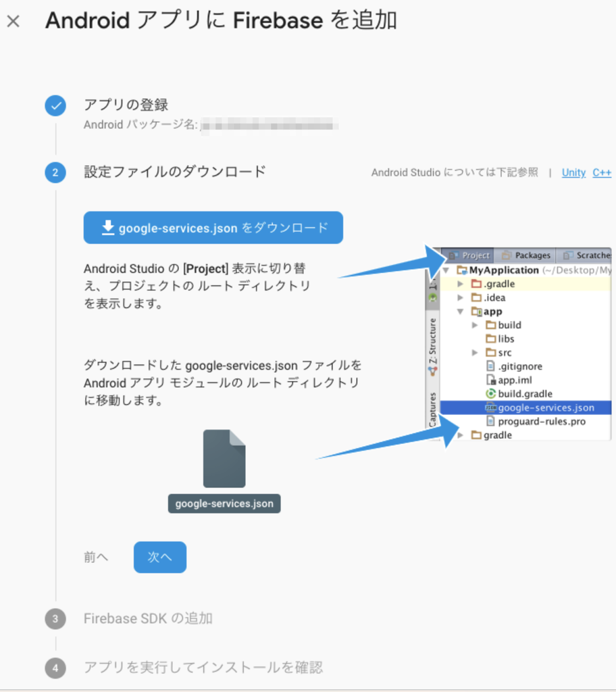Go to the next step with 次へ

pos(159,557)
